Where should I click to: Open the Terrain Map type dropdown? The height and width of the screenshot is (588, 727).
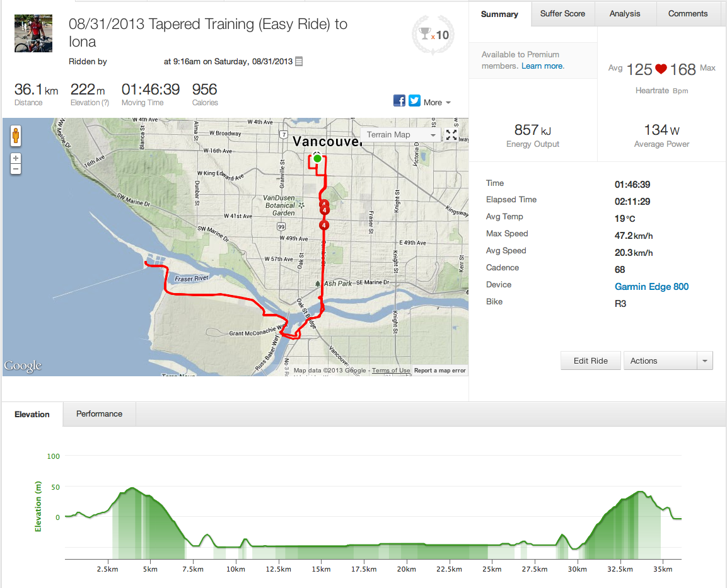402,135
